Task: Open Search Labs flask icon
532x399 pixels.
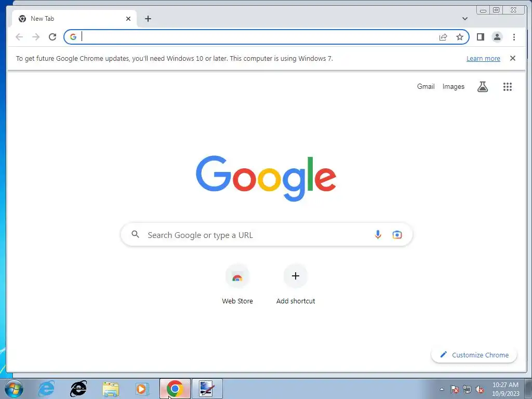Action: [x=483, y=87]
